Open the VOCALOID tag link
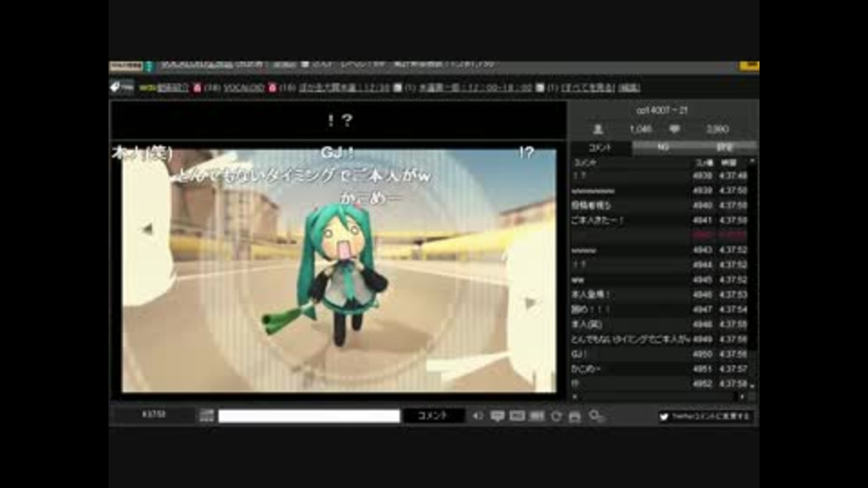The image size is (868, 488). click(243, 88)
